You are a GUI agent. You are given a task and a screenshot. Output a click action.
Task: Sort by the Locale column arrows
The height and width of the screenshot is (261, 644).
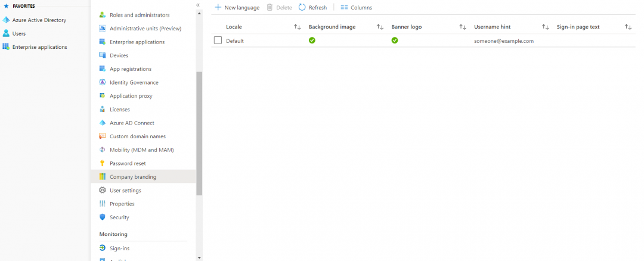coord(298,27)
